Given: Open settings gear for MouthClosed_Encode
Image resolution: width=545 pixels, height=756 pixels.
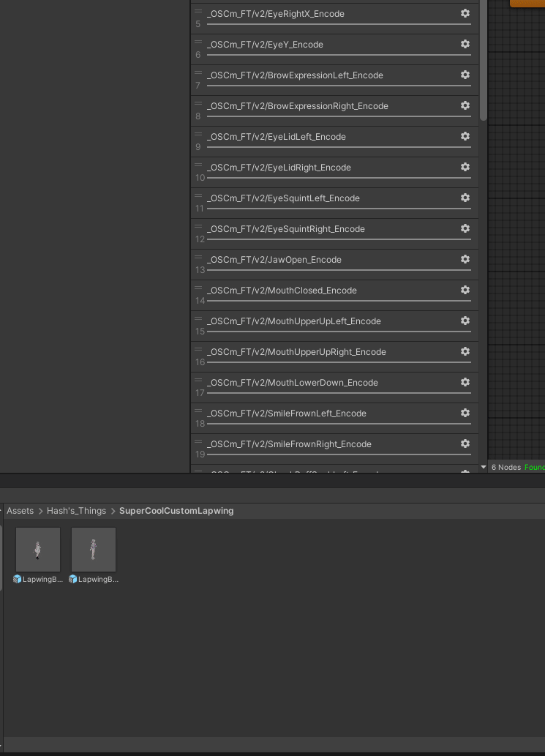Looking at the screenshot, I should [465, 291].
